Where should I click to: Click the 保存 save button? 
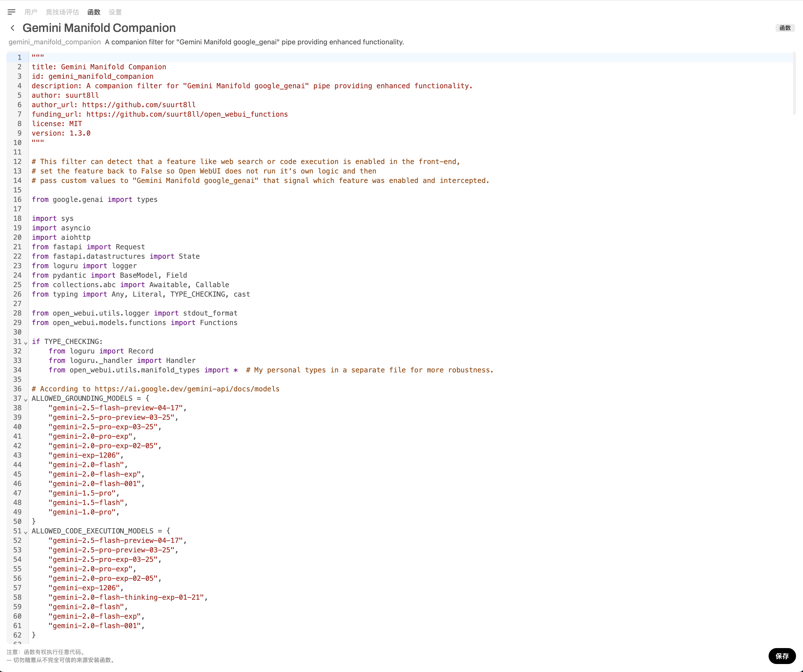782,656
